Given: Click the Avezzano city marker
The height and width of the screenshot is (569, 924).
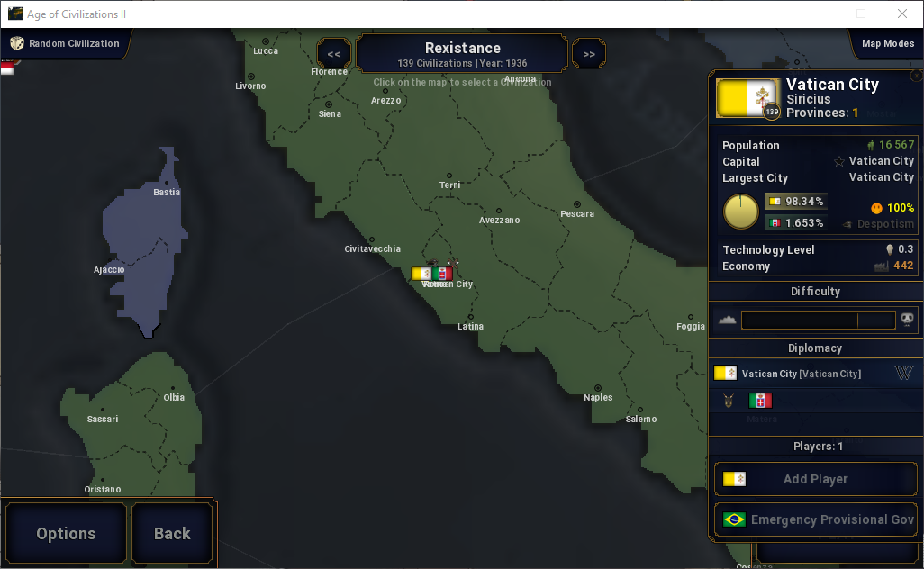Looking at the screenshot, I should click(x=499, y=211).
